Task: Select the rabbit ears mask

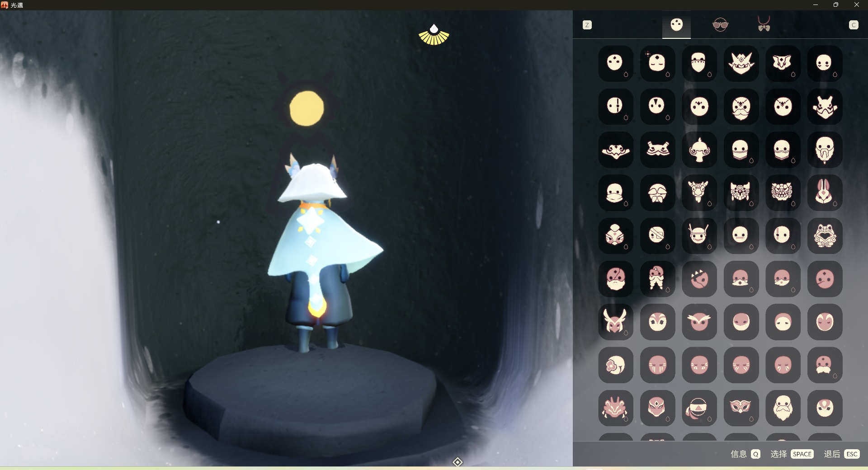Action: pos(825,193)
